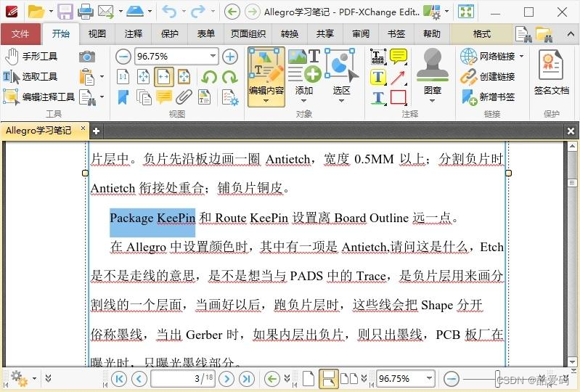Click the vertical scrollbar down arrow
The width and height of the screenshot is (580, 392).
572,362
